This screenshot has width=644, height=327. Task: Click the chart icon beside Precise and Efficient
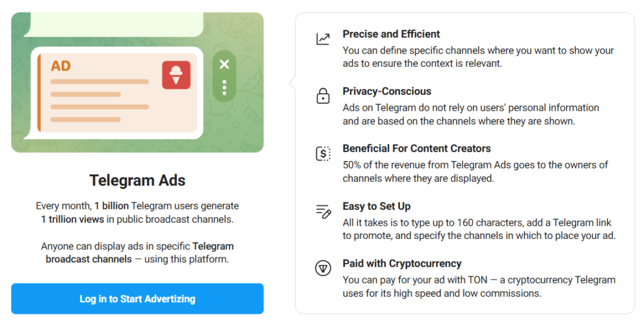click(323, 39)
